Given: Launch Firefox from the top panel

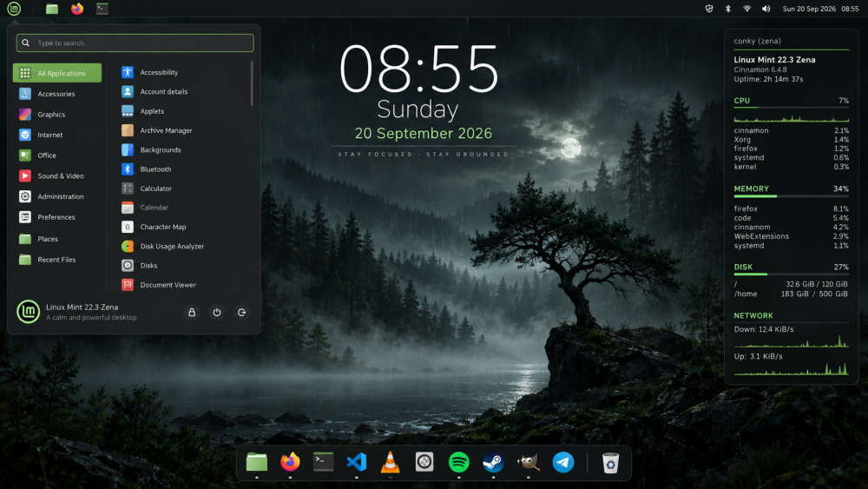Looking at the screenshot, I should [x=77, y=9].
